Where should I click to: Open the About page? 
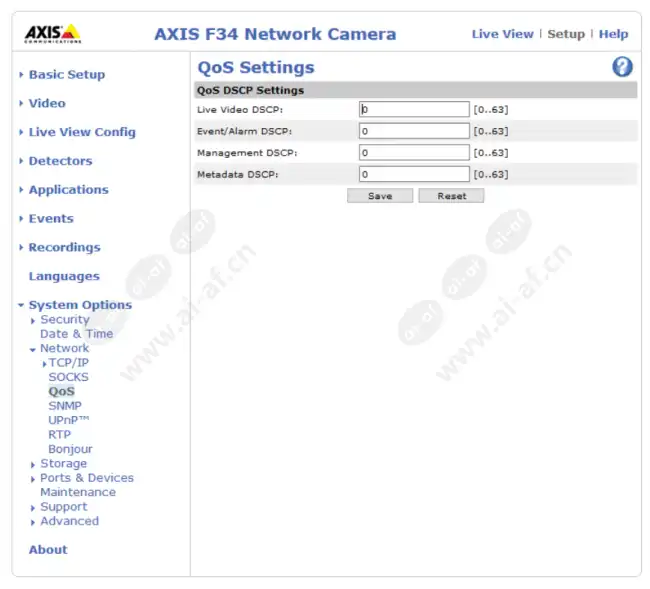click(48, 550)
